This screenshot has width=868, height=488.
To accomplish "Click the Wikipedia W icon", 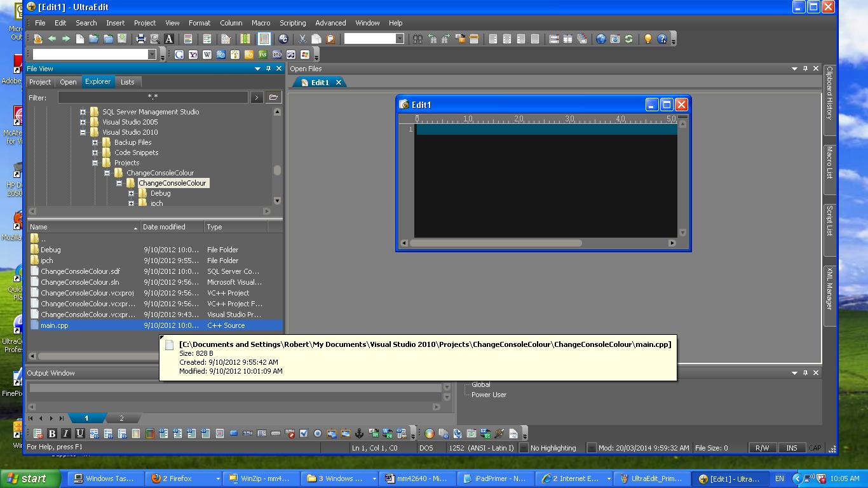I will (x=207, y=55).
